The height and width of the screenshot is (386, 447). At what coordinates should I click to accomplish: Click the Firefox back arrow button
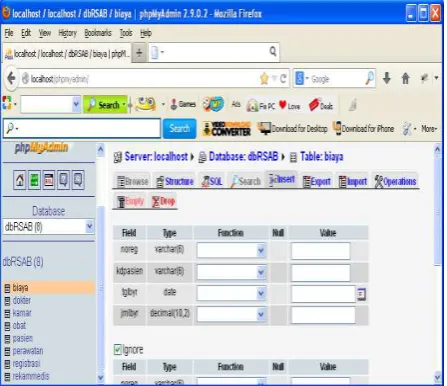tap(11, 79)
